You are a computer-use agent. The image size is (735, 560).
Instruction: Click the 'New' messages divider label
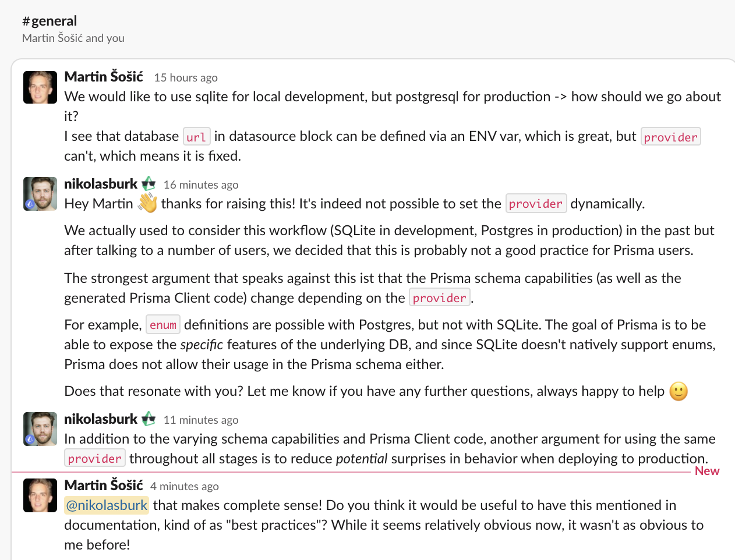[x=706, y=470]
